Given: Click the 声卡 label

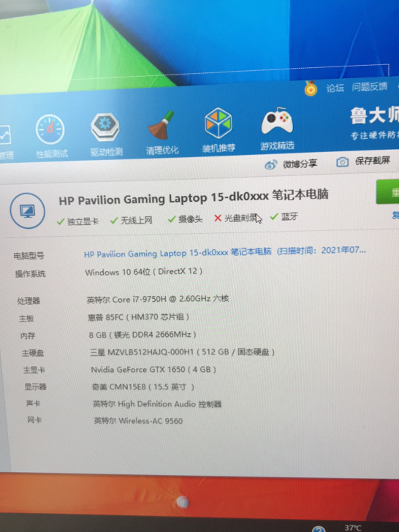Looking at the screenshot, I should point(33,403).
